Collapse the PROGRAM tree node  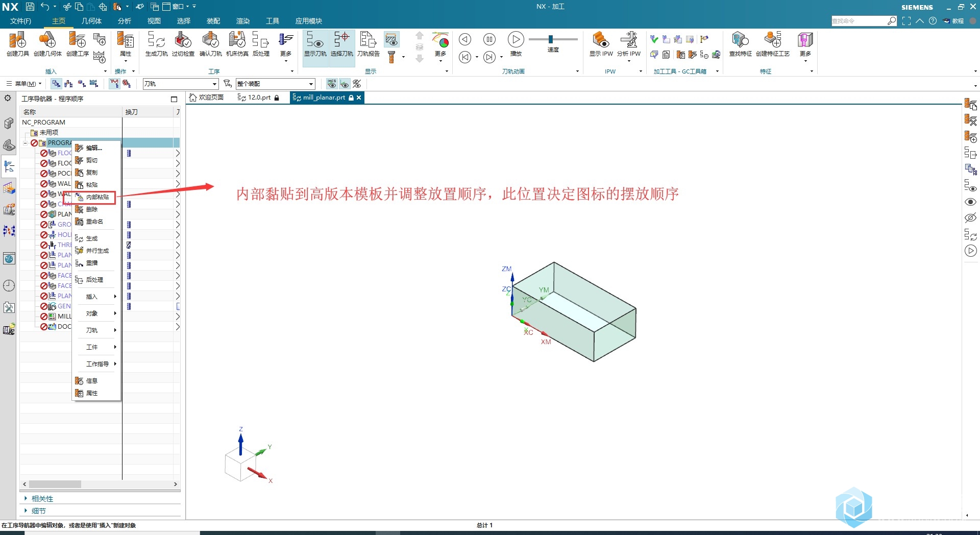tap(26, 143)
